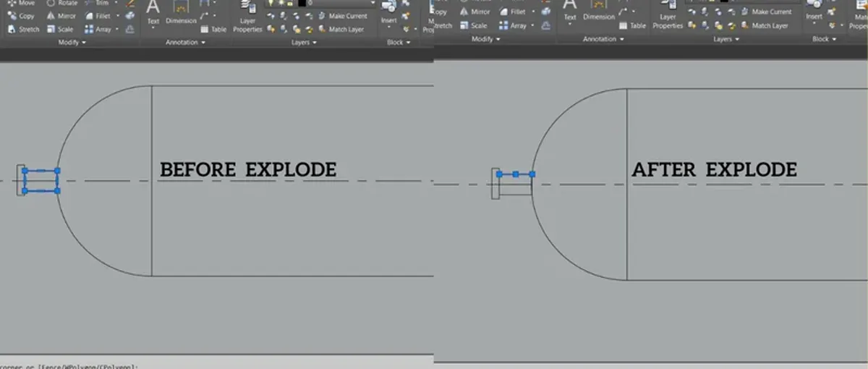Choose the Mirror tool in After Explode window
Screen dimensions: 868x369
[x=475, y=12]
